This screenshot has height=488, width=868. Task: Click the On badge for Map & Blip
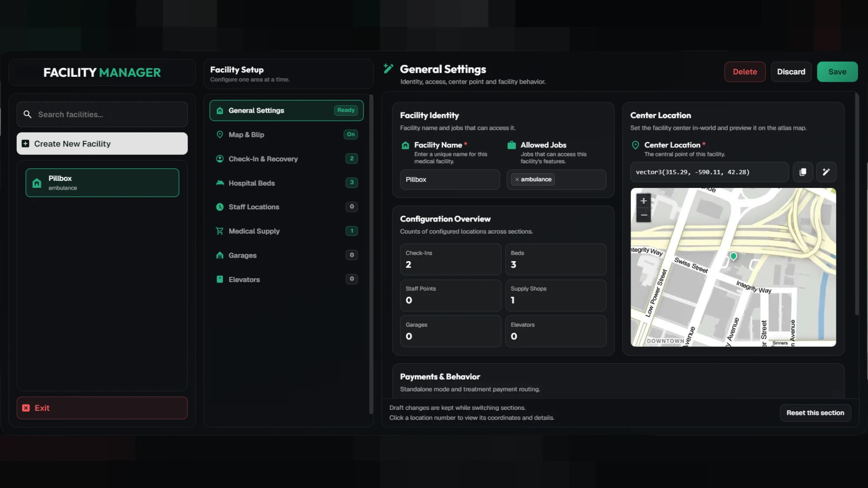click(351, 135)
